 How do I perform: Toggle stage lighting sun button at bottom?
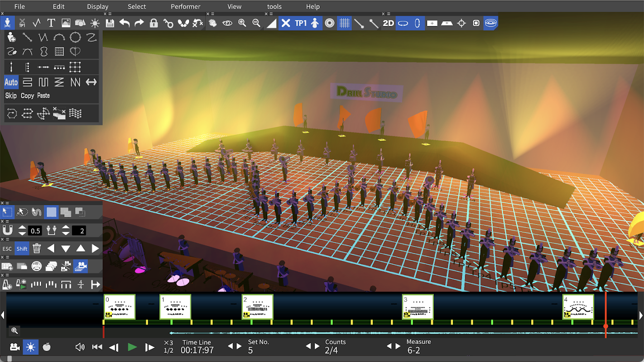[x=31, y=347]
